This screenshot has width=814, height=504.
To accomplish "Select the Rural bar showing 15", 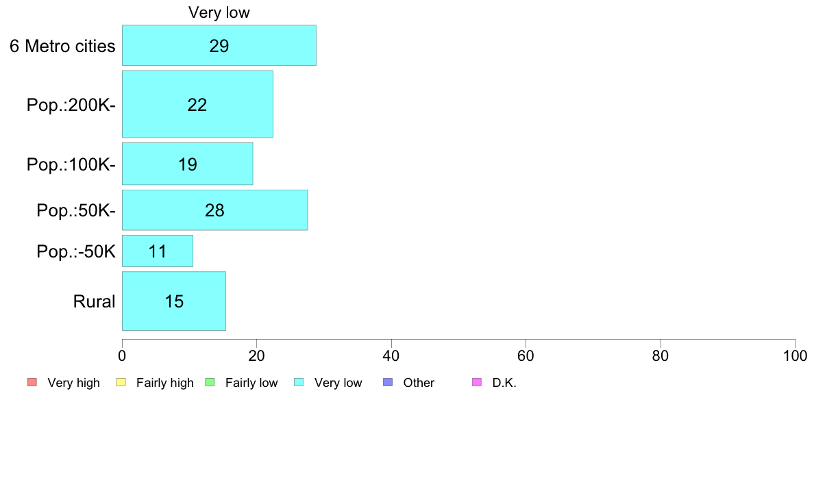I will click(x=174, y=301).
